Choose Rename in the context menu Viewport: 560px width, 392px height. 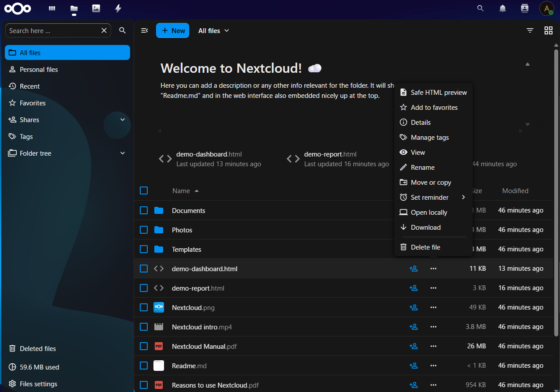coord(433,167)
